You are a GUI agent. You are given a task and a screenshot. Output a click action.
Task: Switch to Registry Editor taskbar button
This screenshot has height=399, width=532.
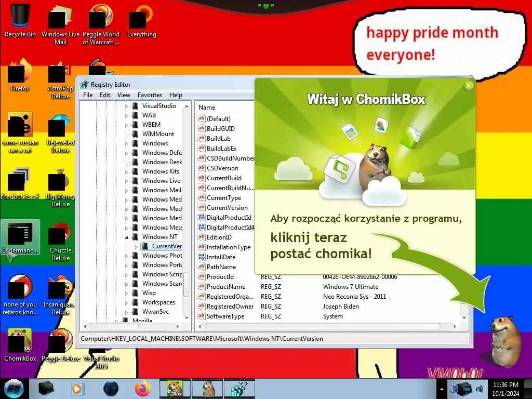(x=240, y=389)
